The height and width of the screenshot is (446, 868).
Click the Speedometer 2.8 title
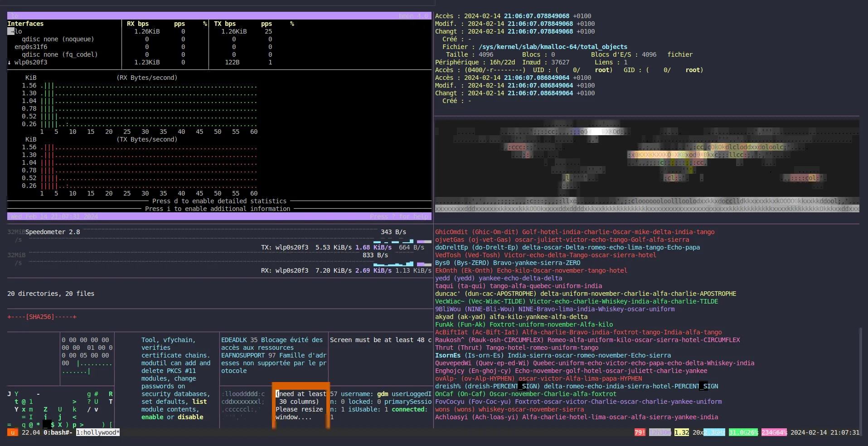pos(53,232)
